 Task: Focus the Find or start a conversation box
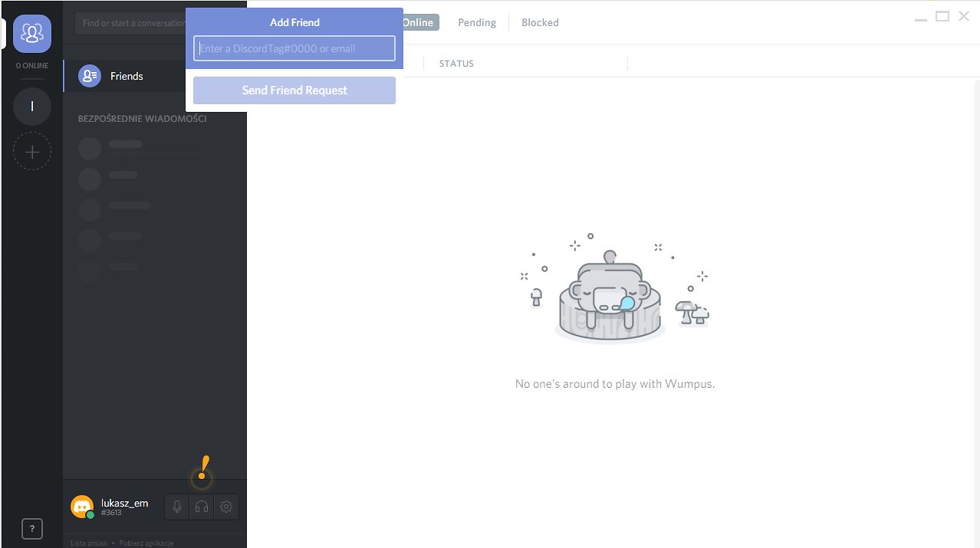point(130,23)
